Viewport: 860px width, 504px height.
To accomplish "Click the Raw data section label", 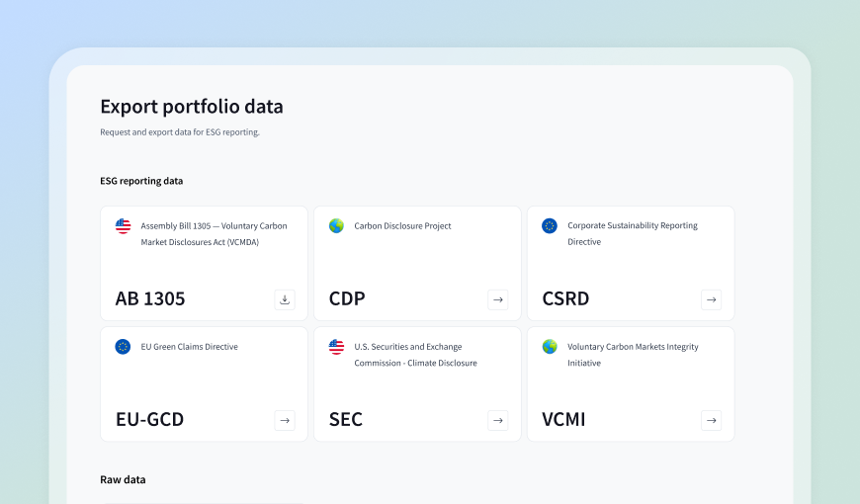I will click(123, 480).
